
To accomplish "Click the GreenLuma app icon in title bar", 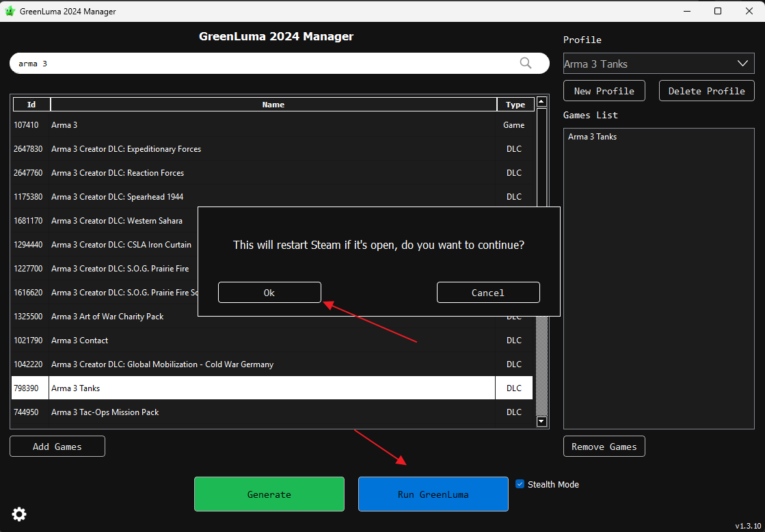I will [10, 11].
